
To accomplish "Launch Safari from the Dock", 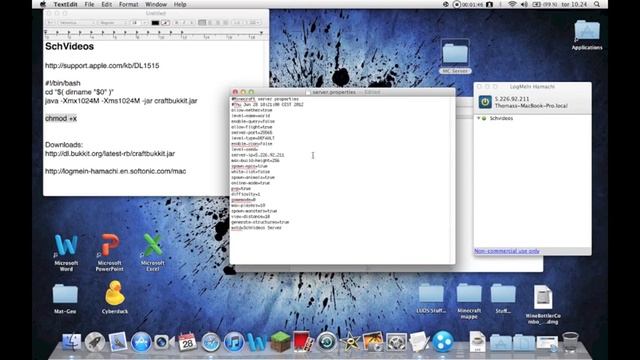I will (x=211, y=342).
